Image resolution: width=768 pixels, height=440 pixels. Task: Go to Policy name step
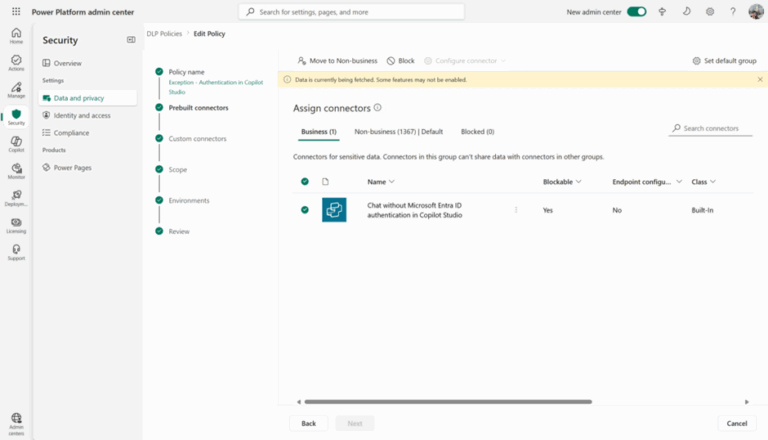tap(187, 72)
